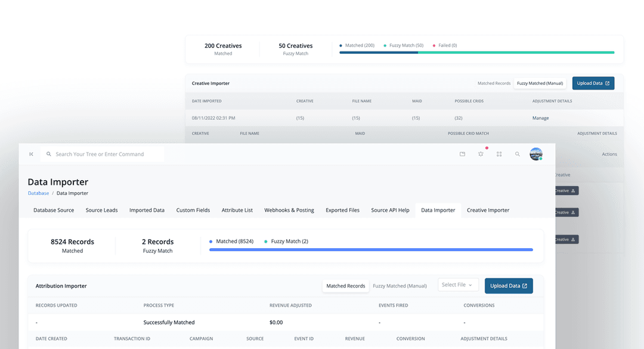644x349 pixels.
Task: Click the Search Your Tree input field
Action: point(101,154)
